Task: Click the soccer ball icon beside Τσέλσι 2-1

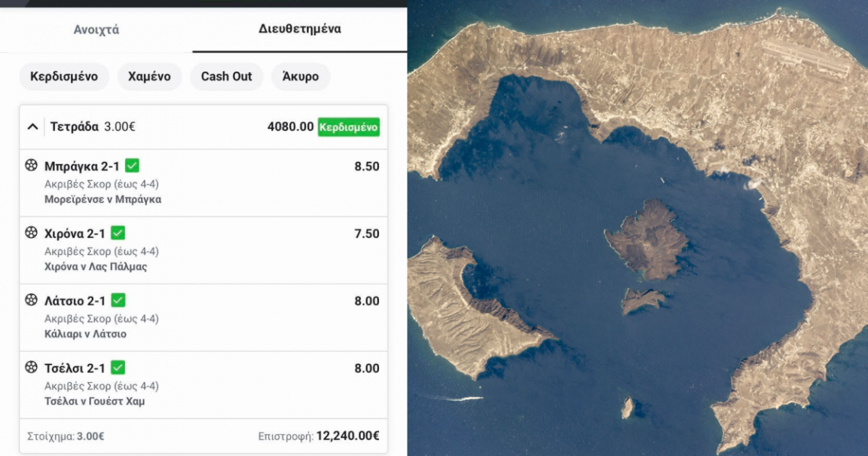Action: tap(31, 368)
